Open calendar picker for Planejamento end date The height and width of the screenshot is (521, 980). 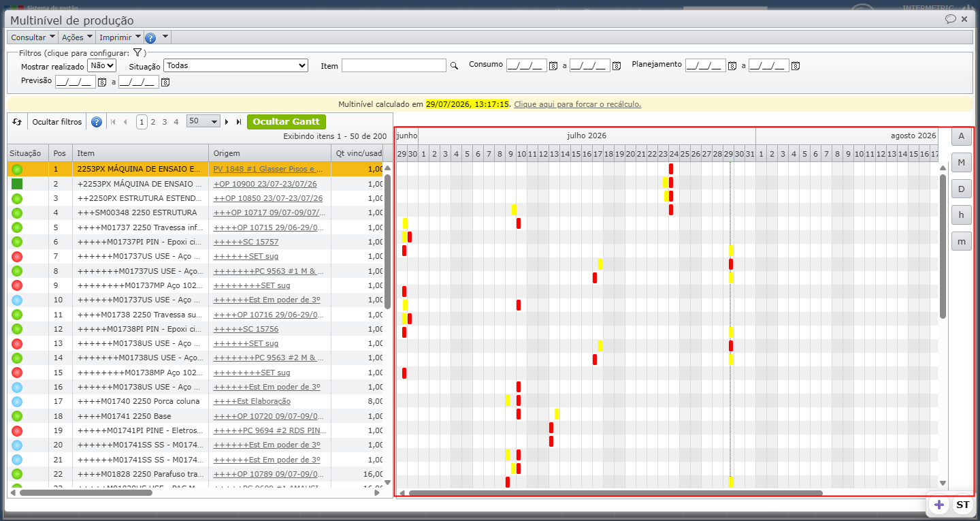(x=796, y=66)
